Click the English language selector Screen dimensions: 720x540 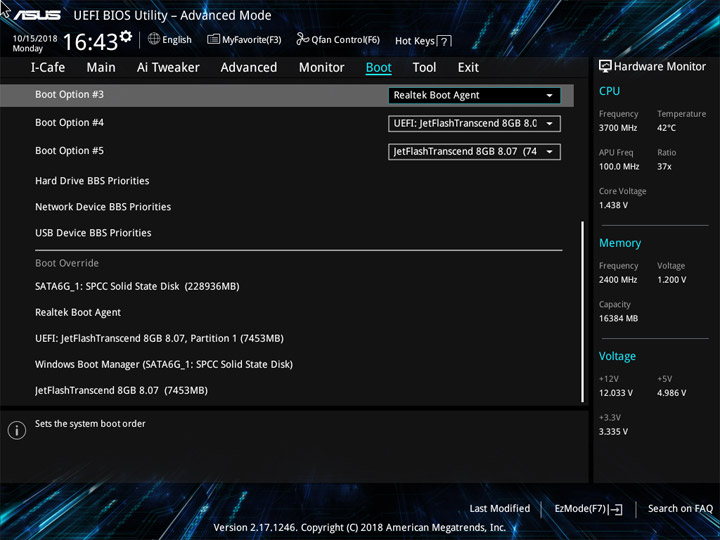pyautogui.click(x=170, y=39)
